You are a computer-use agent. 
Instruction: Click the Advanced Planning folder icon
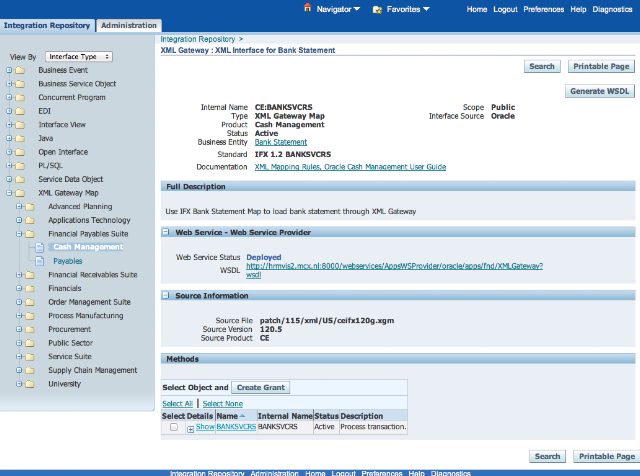[30, 207]
